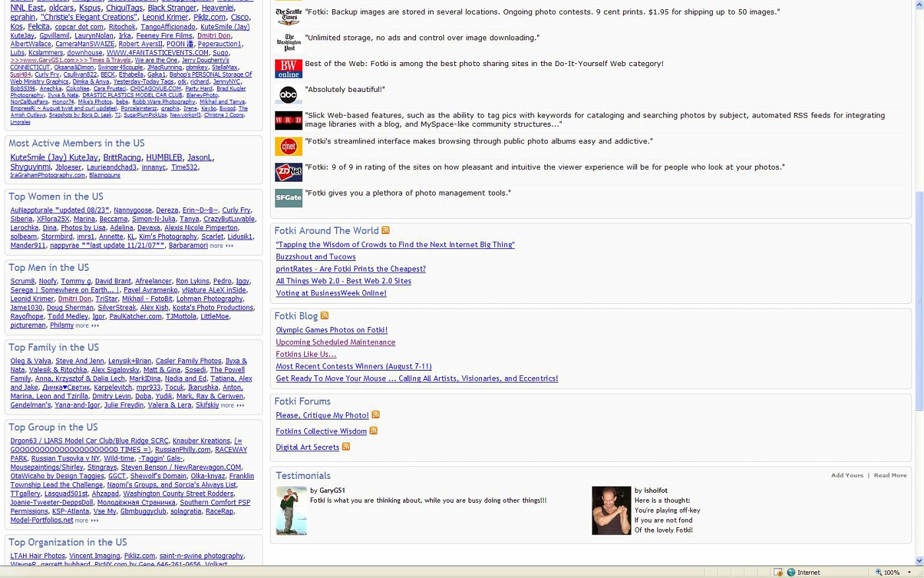Open Knauber Kreations group link
Image resolution: width=924 pixels, height=578 pixels.
pyautogui.click(x=201, y=441)
